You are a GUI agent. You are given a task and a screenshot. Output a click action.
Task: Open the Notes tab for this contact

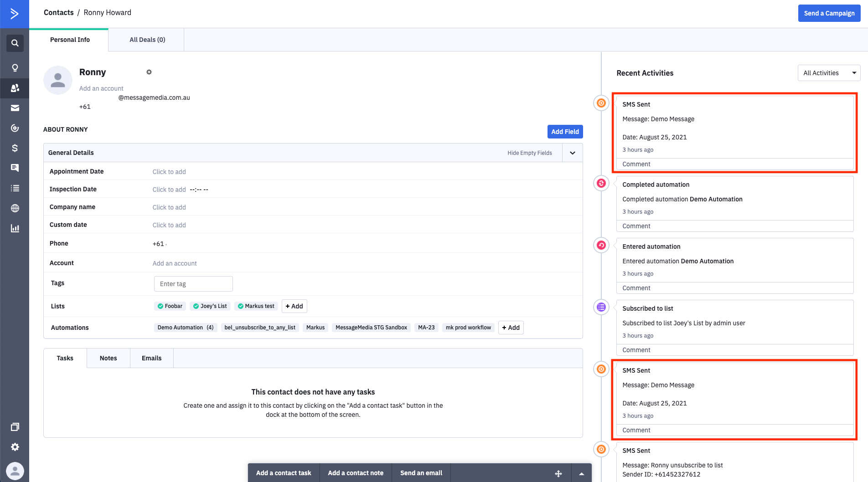(108, 358)
